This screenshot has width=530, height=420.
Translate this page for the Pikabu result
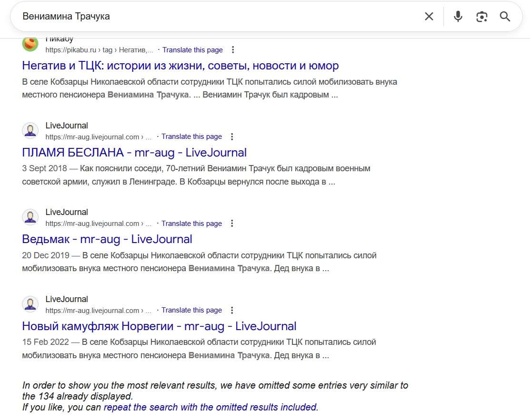pos(192,50)
